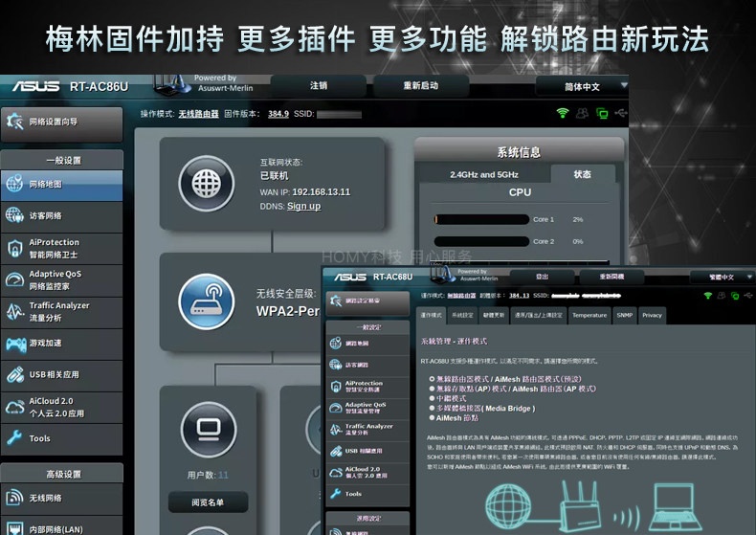Click the USB相关应用 pen-drive icon in RT-AC86U
The height and width of the screenshot is (535, 756).
[x=15, y=374]
